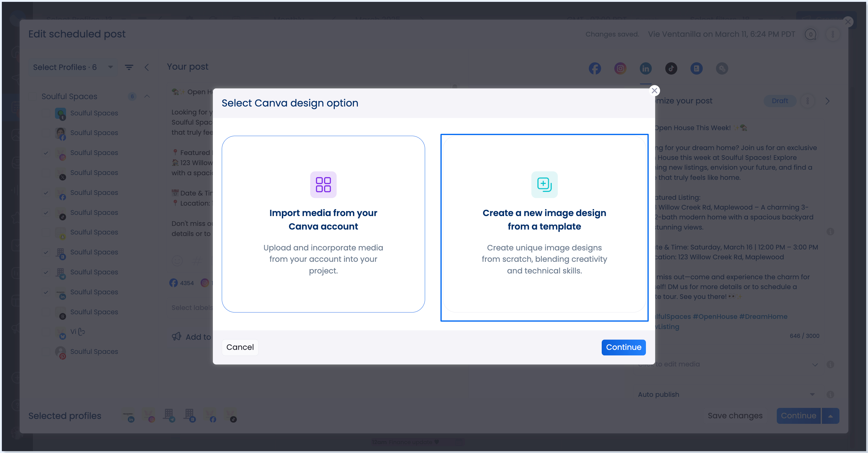This screenshot has height=453, width=868.
Task: Open the TikTok preview tab
Action: point(671,69)
